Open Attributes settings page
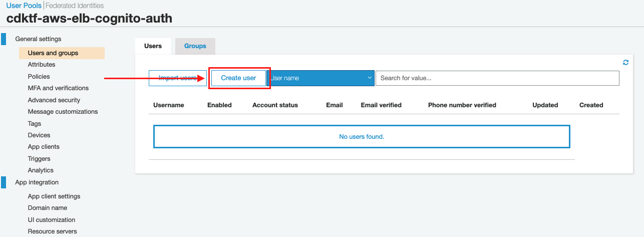The image size is (644, 237). pos(42,65)
